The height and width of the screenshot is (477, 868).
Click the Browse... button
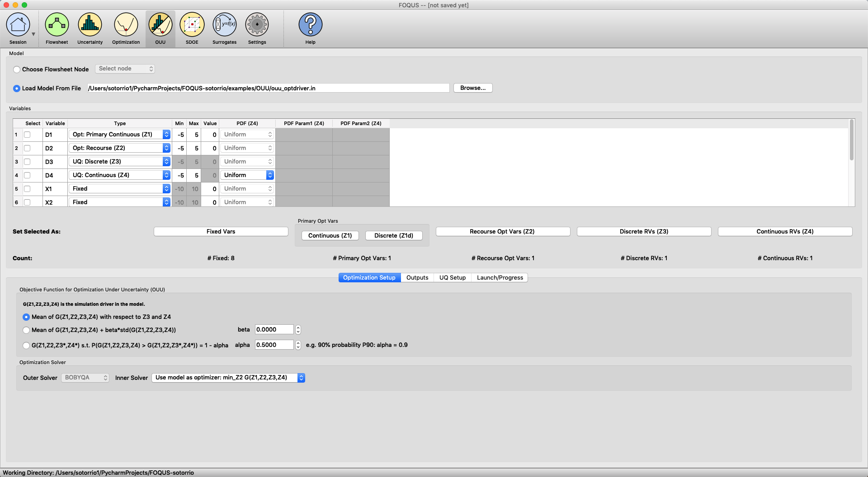(x=472, y=88)
